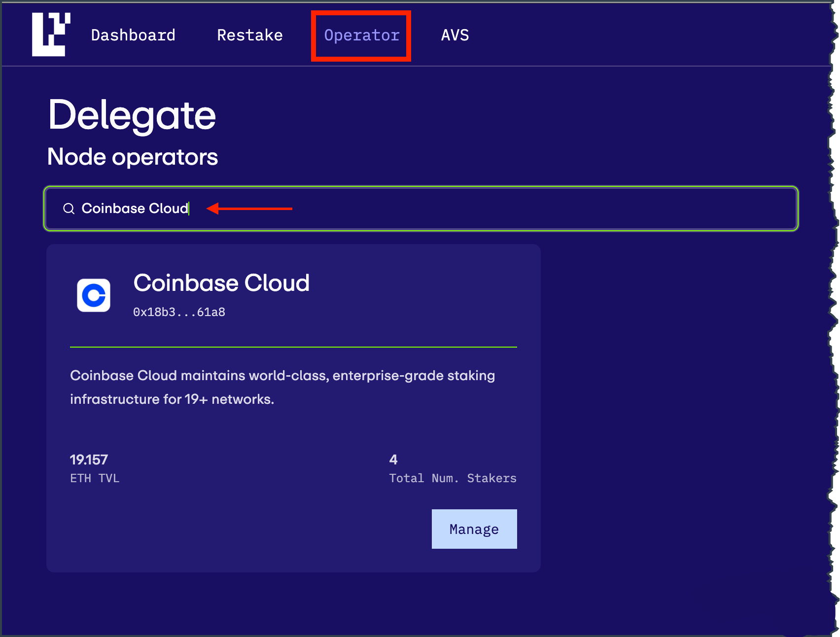Click the EigenLayer logo icon
The height and width of the screenshot is (637, 840).
[x=51, y=35]
